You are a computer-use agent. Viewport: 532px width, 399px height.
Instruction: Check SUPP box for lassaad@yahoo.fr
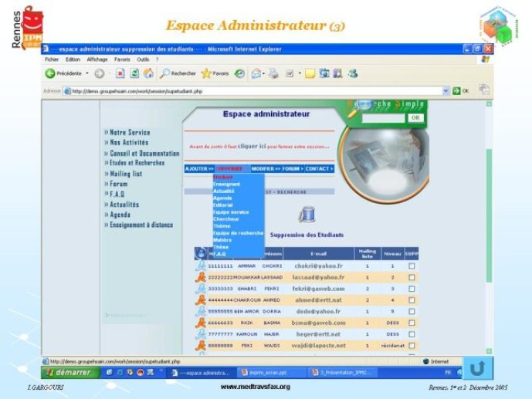coord(412,277)
